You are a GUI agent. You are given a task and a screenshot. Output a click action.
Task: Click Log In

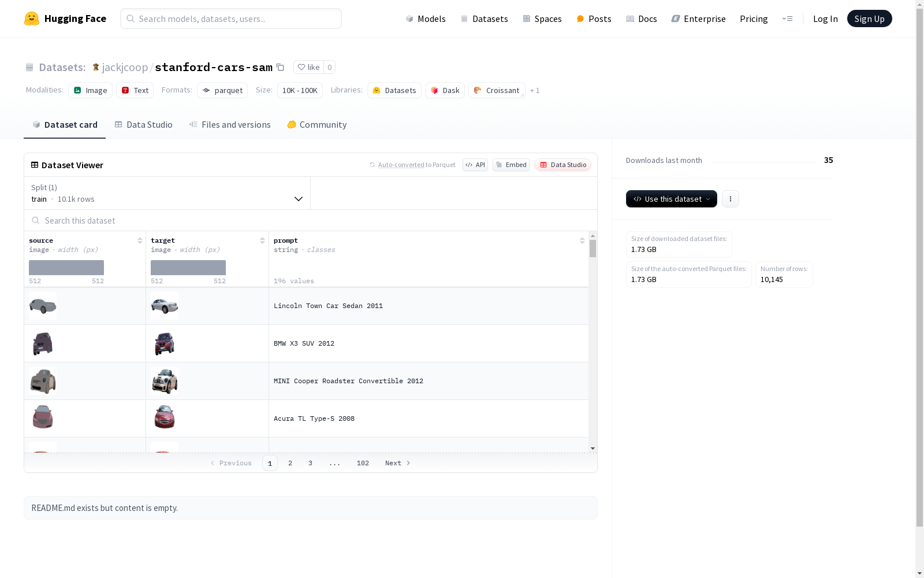pyautogui.click(x=825, y=18)
